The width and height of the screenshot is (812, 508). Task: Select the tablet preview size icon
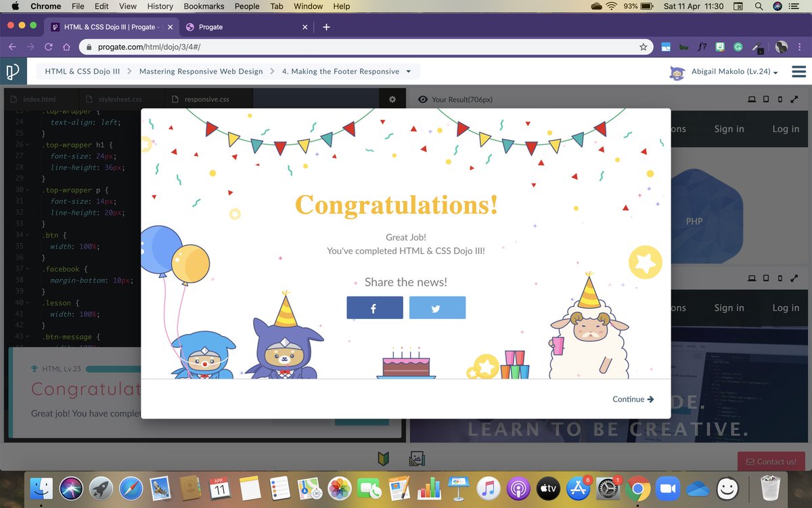(765, 99)
